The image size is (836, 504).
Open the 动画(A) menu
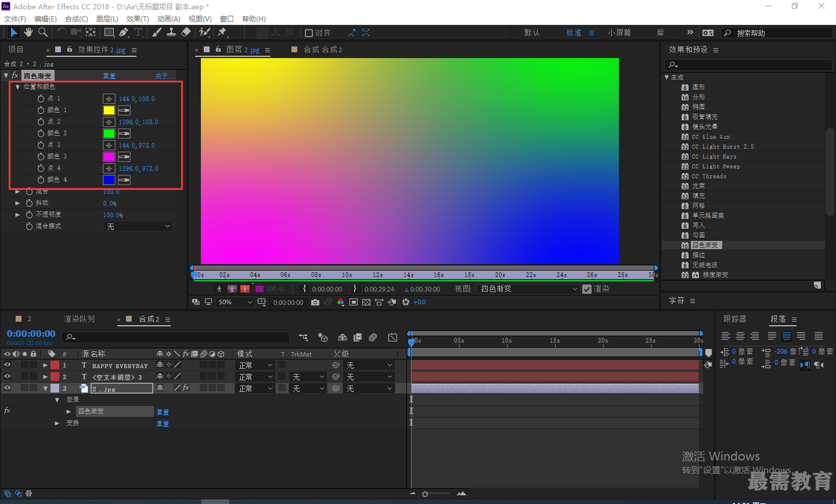click(x=169, y=19)
